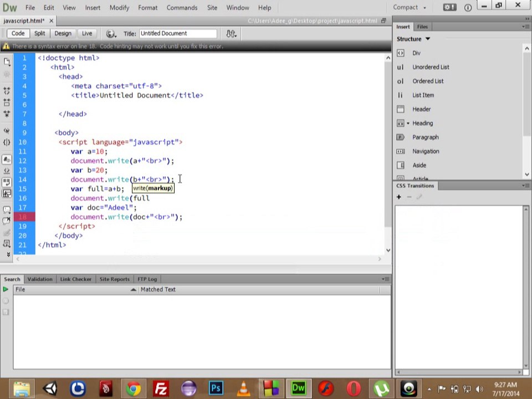This screenshot has width=532, height=399.
Task: Sort results by the File column header
Action: 75,289
